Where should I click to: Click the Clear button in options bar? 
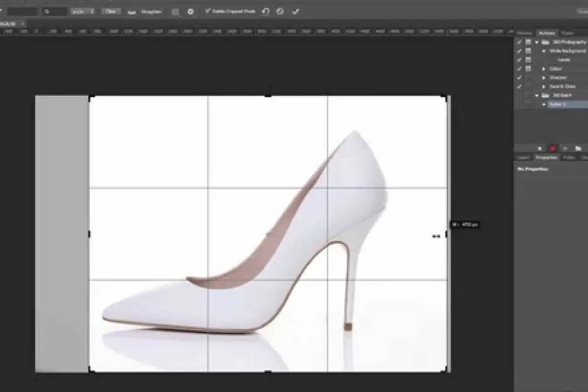coord(111,11)
